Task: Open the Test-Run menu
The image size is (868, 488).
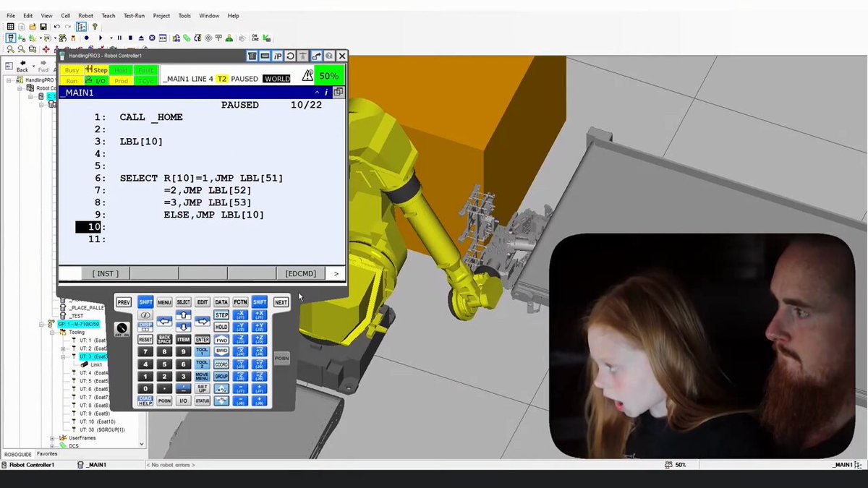Action: (134, 15)
